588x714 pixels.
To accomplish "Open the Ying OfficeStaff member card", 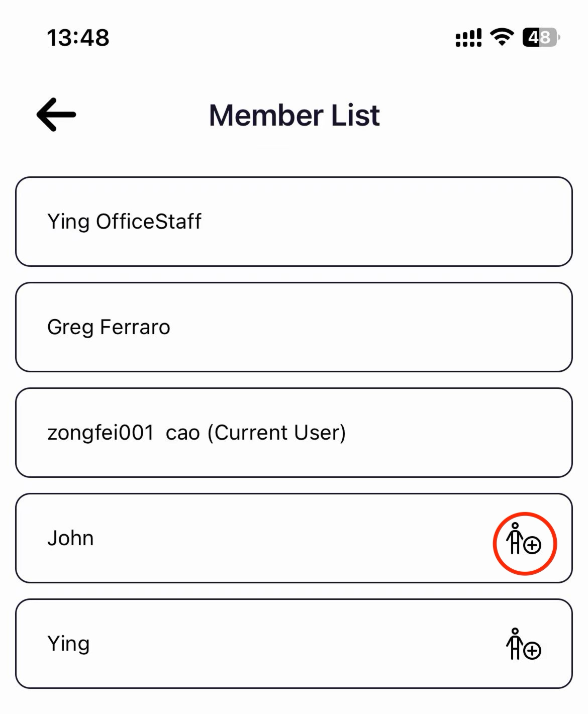I will [294, 222].
